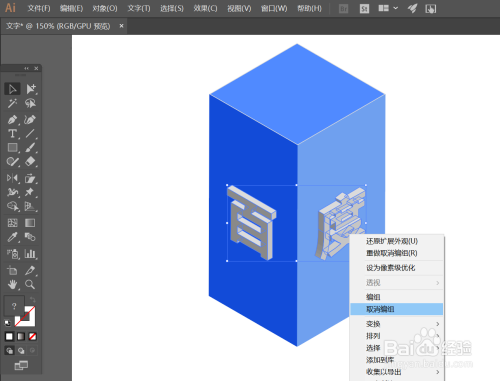Image resolution: width=500 pixels, height=381 pixels.
Task: Select the Rectangle tool
Action: coord(12,148)
